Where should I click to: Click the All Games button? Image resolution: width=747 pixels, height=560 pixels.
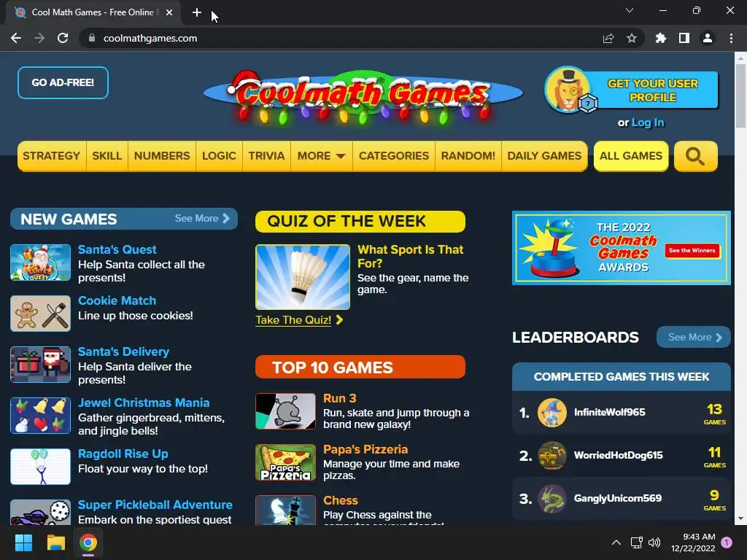point(631,156)
